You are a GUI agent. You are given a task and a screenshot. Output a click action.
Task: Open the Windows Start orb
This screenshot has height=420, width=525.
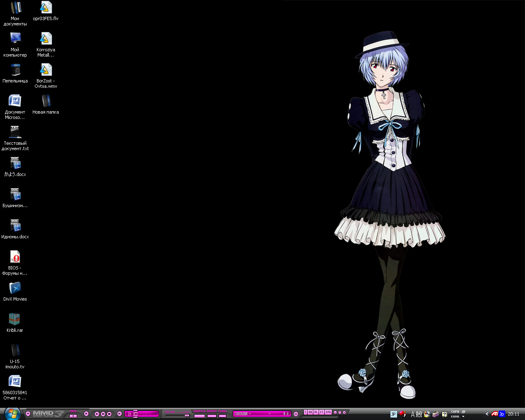pos(12,414)
